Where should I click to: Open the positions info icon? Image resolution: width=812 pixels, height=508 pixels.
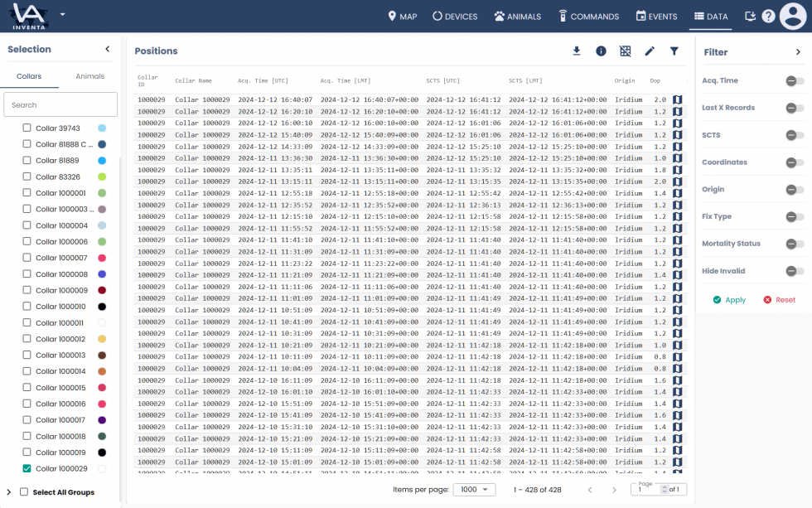pos(601,51)
